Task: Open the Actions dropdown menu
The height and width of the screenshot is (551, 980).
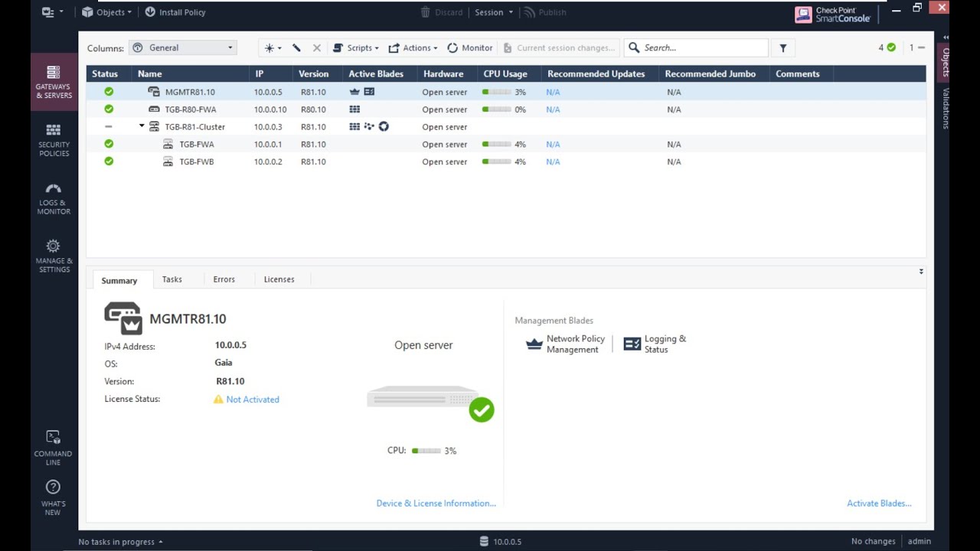Action: [x=413, y=47]
